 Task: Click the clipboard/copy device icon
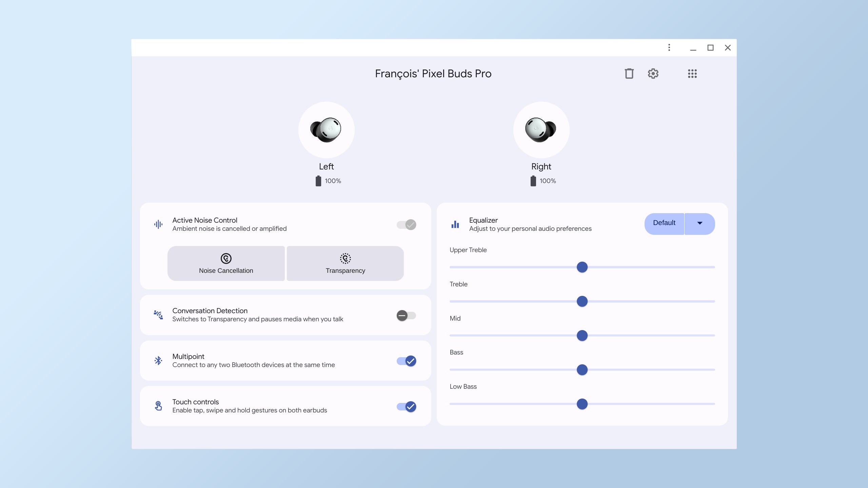(628, 73)
